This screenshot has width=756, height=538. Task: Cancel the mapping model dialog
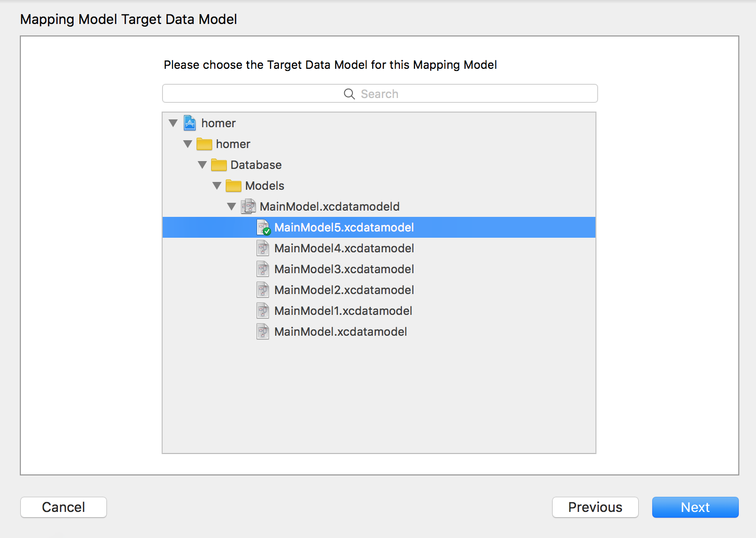(64, 507)
